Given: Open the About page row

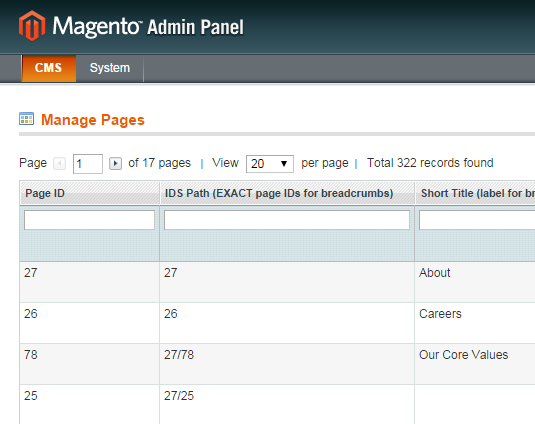Looking at the screenshot, I should [x=277, y=282].
